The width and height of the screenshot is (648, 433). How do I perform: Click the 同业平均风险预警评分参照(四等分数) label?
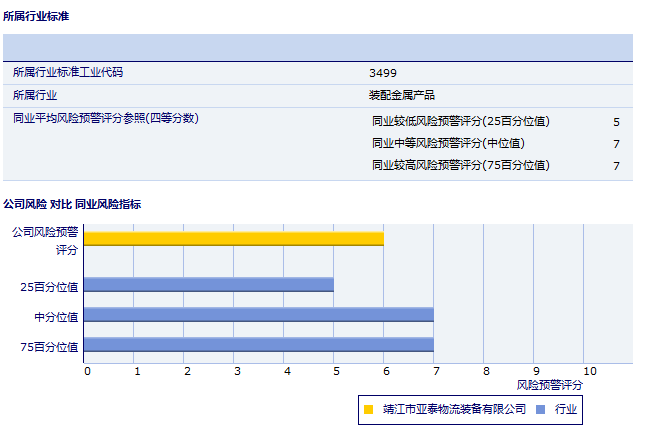point(106,119)
